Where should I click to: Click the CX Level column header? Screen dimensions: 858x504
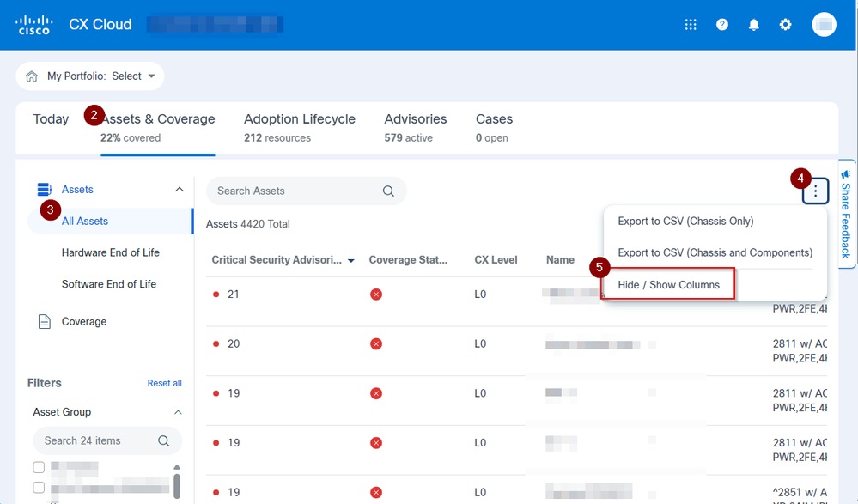(496, 260)
